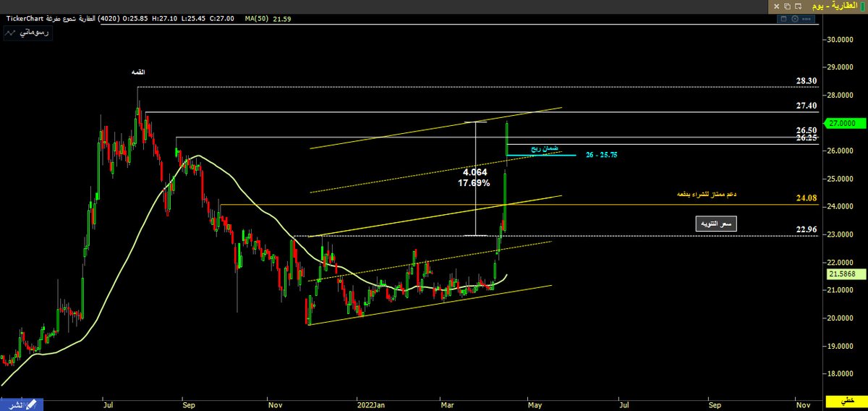Click the cyan 26 - 25.75 label
This screenshot has height=411, width=868.
click(x=602, y=155)
